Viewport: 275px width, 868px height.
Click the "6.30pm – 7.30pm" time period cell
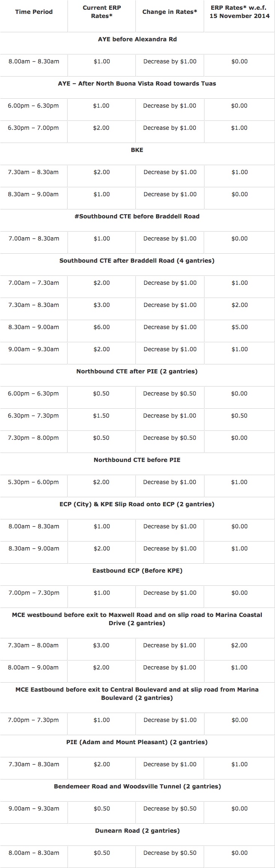click(33, 416)
